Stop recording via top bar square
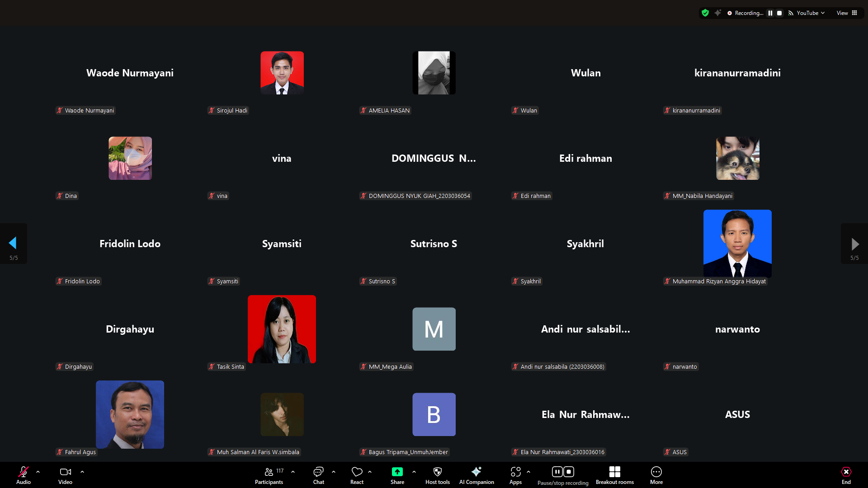Screen dimensions: 868x488 pos(779,13)
